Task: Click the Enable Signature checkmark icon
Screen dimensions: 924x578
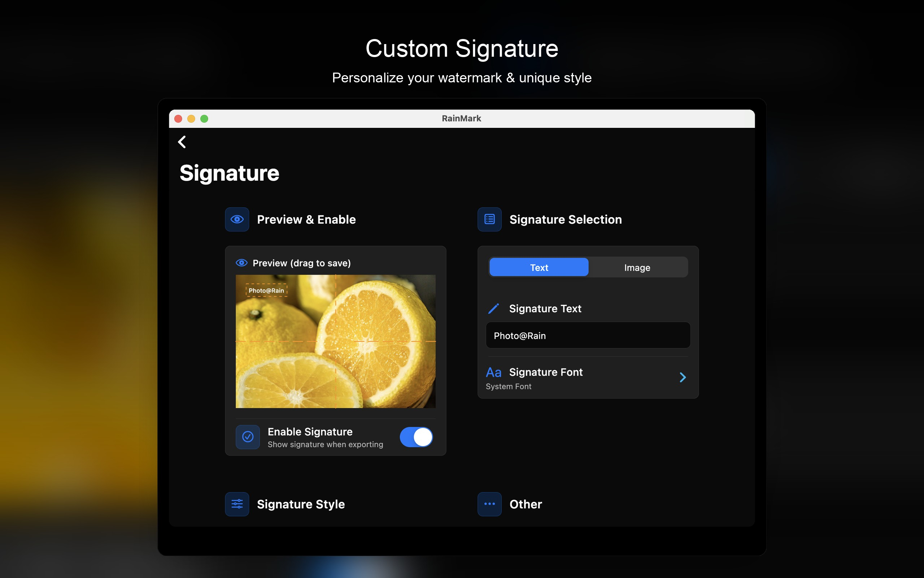Action: click(248, 436)
